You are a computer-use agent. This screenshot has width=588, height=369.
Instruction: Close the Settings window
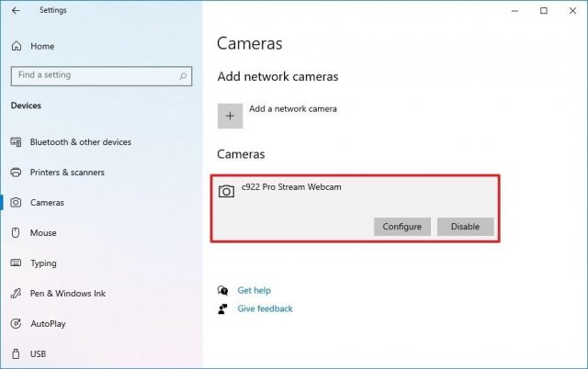[572, 11]
